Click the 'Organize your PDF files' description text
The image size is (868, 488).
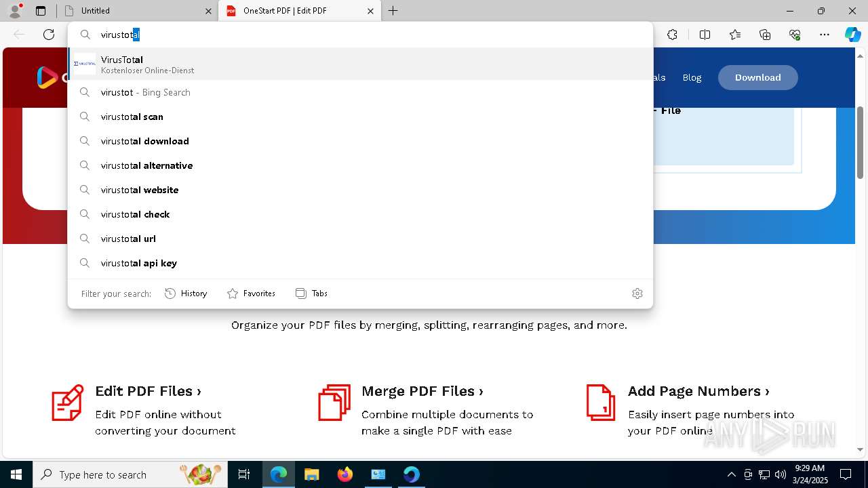429,325
